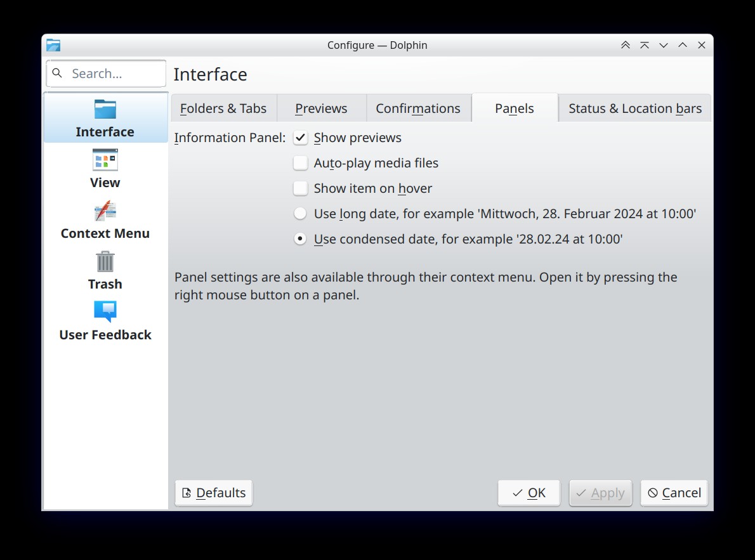This screenshot has width=755, height=560.
Task: Click the double-chevron shade window icon
Action: point(626,45)
